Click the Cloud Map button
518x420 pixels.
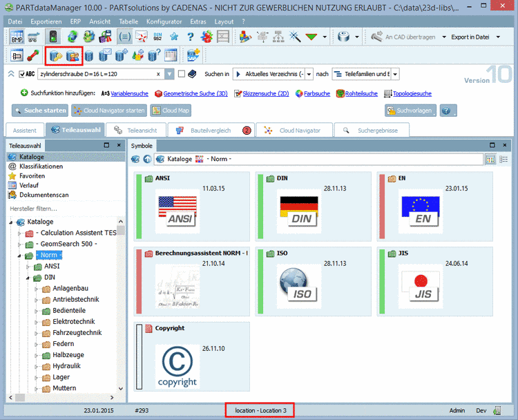pyautogui.click(x=171, y=111)
